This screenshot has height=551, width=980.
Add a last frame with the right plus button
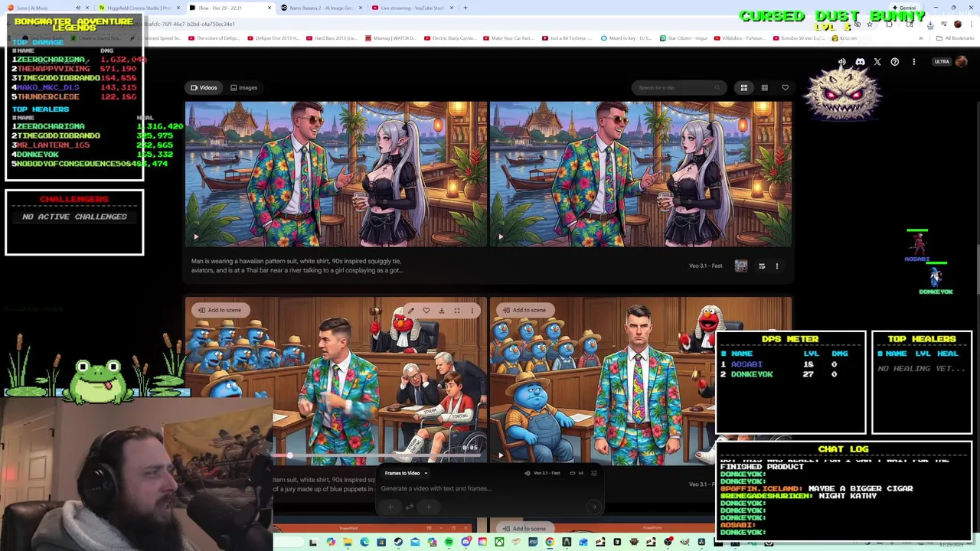(x=428, y=506)
